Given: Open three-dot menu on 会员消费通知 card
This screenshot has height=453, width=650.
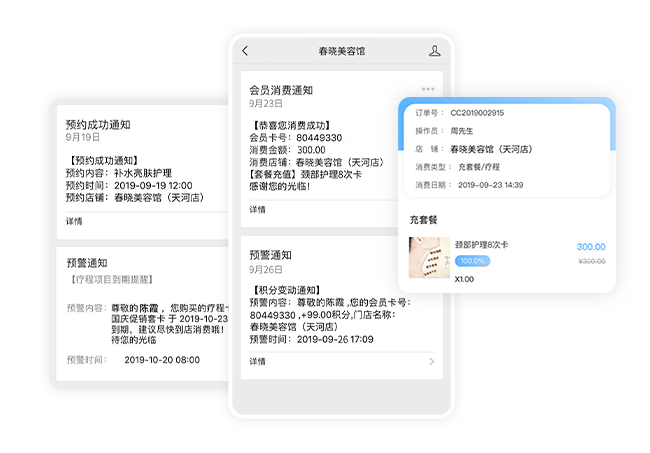Looking at the screenshot, I should pyautogui.click(x=428, y=89).
